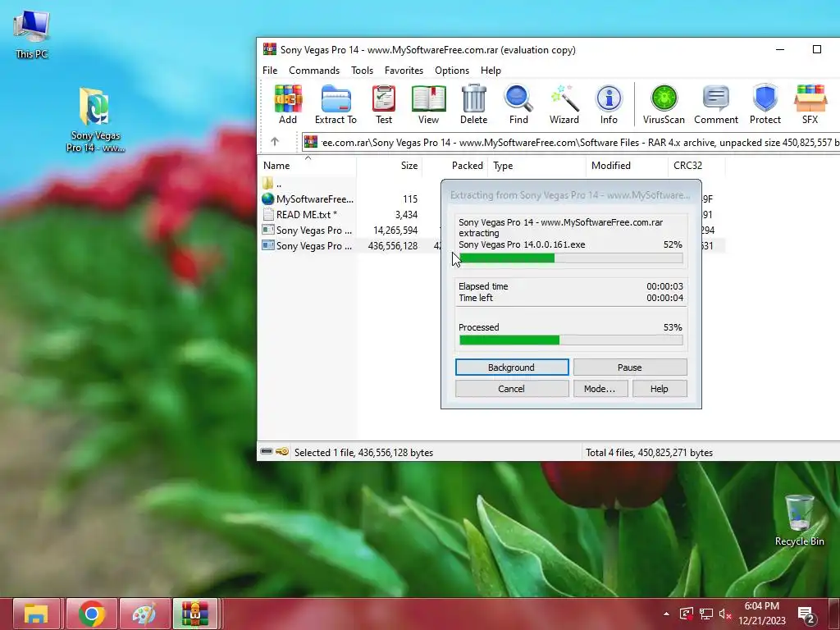Click the parent folder '..' entry
Screen dimensions: 840x630
click(x=272, y=183)
